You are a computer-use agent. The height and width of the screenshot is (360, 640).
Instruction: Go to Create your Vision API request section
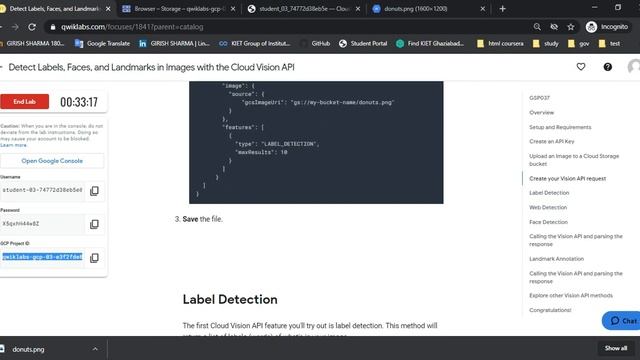(x=567, y=179)
